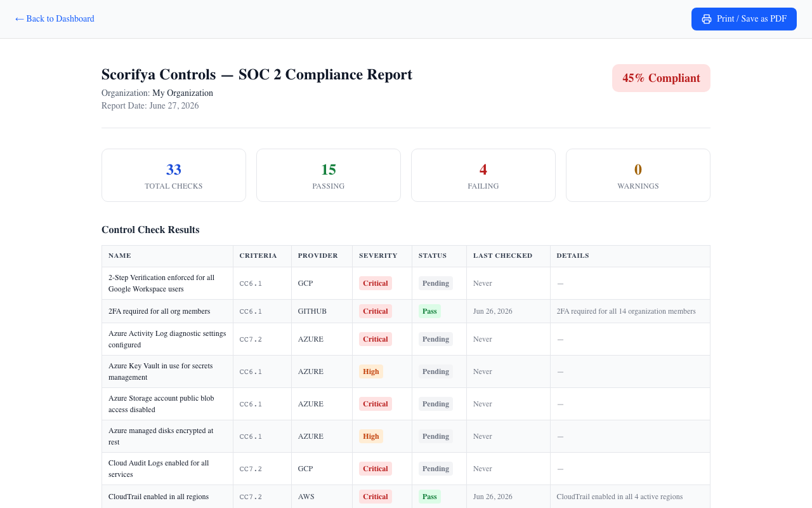
Task: Click 'CloudTrail enabled in all regions' name
Action: tap(159, 497)
